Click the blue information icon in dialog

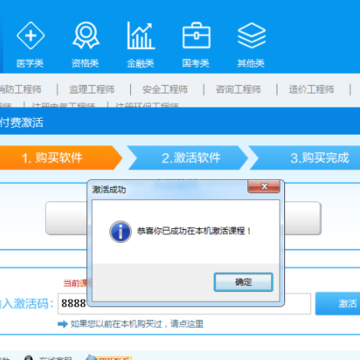(120, 231)
